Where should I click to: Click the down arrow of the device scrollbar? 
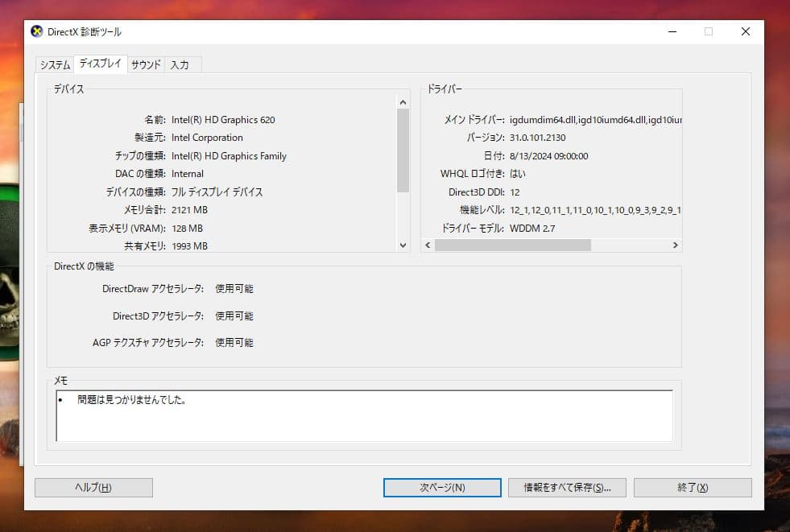click(403, 245)
